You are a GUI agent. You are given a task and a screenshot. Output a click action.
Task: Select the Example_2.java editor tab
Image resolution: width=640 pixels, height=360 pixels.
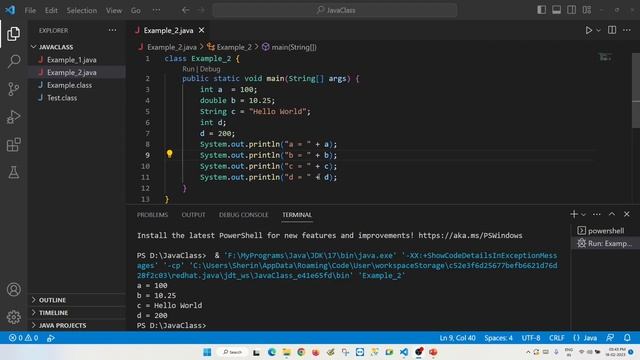(x=168, y=30)
